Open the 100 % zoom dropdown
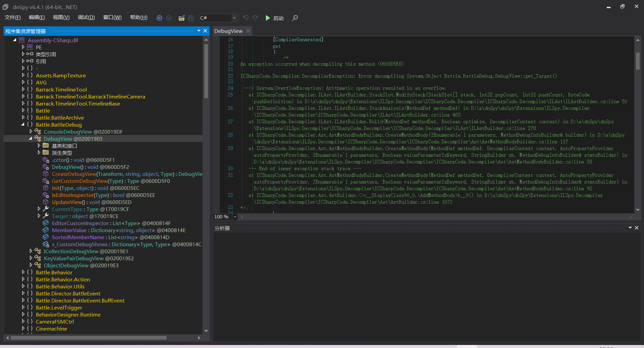Viewport: 644px width, 348px height. 235,217
